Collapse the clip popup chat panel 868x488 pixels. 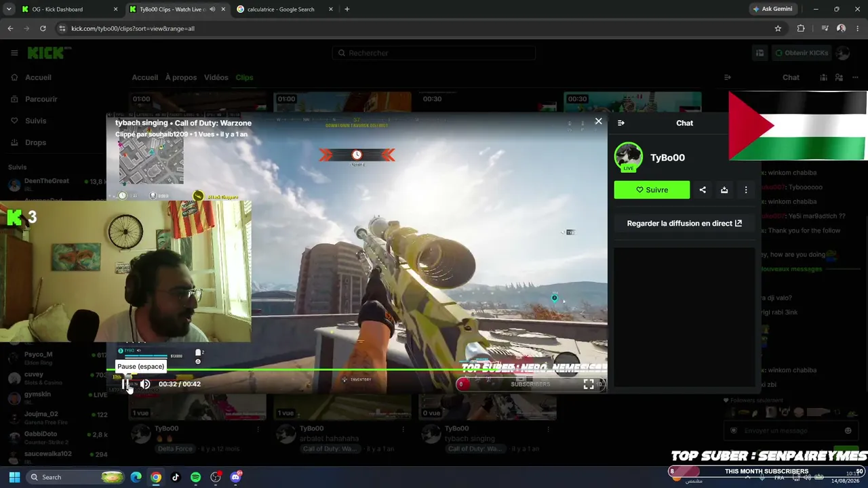(x=621, y=123)
